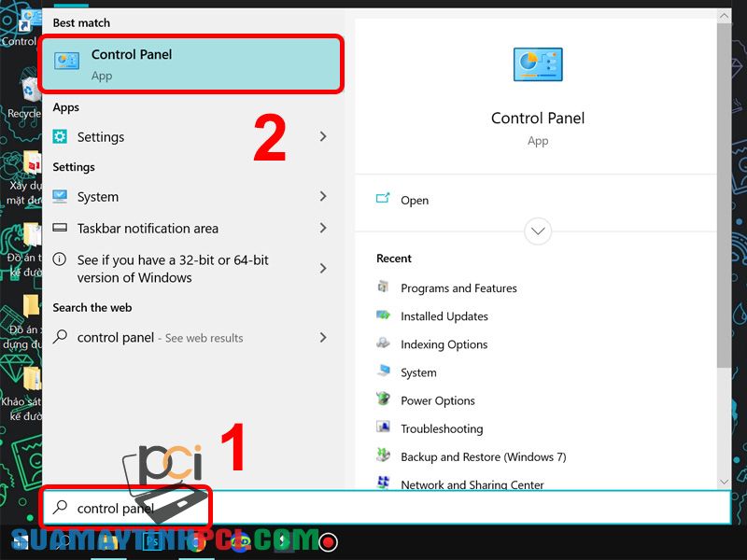
Task: Expand the 32-bit or 64-bit result chevron
Action: [323, 269]
